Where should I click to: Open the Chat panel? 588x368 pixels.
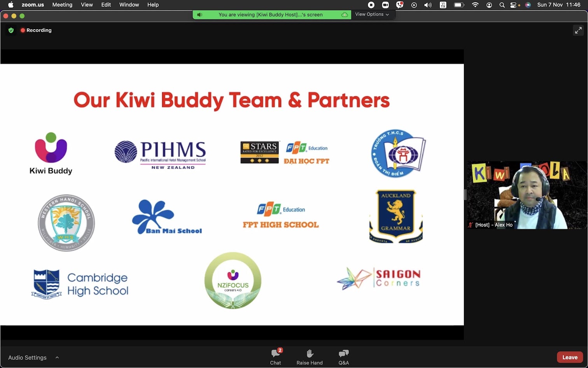tap(276, 357)
